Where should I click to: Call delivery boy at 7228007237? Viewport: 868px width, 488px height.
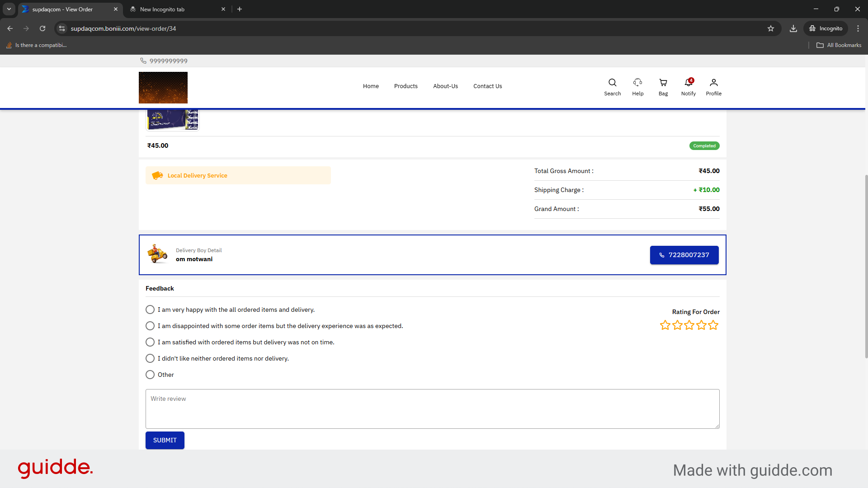684,255
